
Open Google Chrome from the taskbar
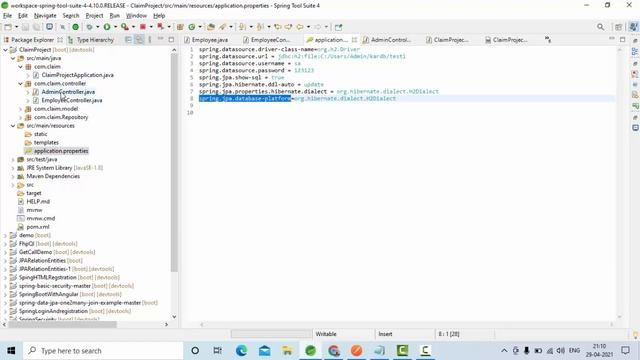tap(333, 350)
